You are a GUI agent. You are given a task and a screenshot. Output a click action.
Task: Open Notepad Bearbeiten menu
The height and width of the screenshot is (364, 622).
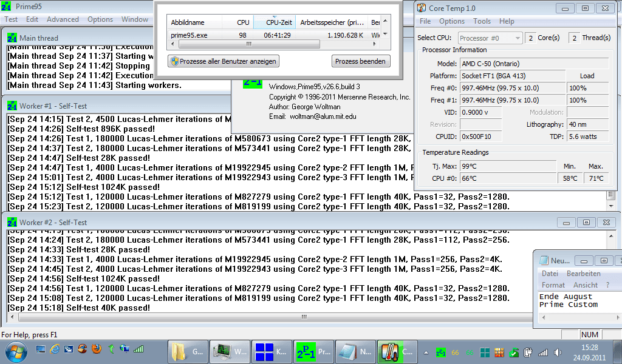pos(584,273)
